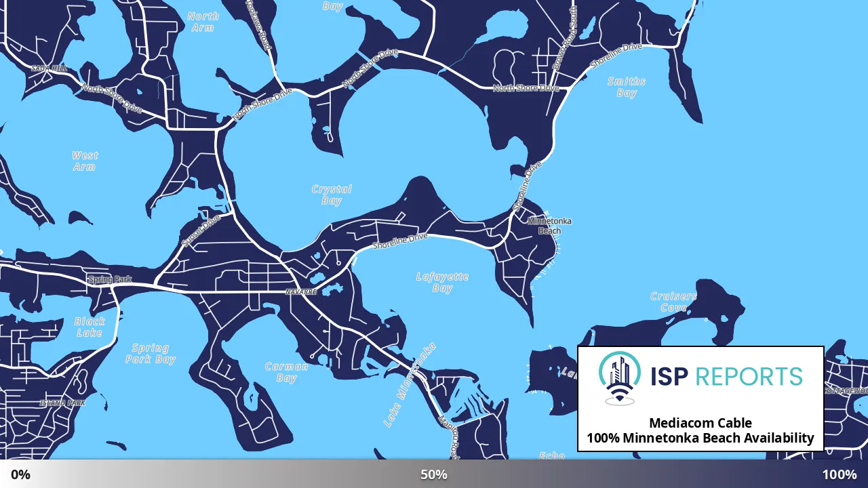Click the "Spring Park Bay" water label
Image resolution: width=868 pixels, height=488 pixels.
[x=151, y=354]
